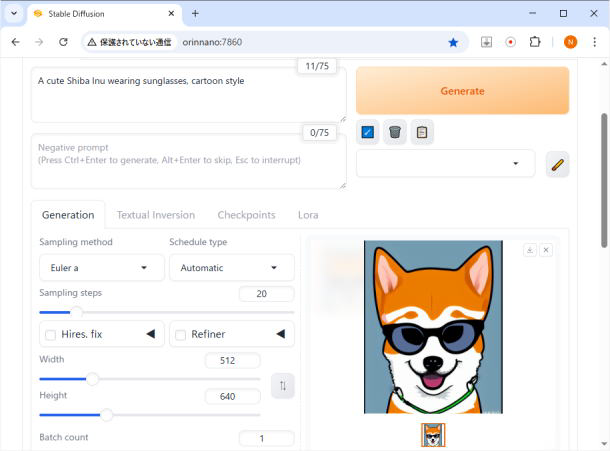
Task: Switch to the Textual Inversion tab
Action: [155, 215]
